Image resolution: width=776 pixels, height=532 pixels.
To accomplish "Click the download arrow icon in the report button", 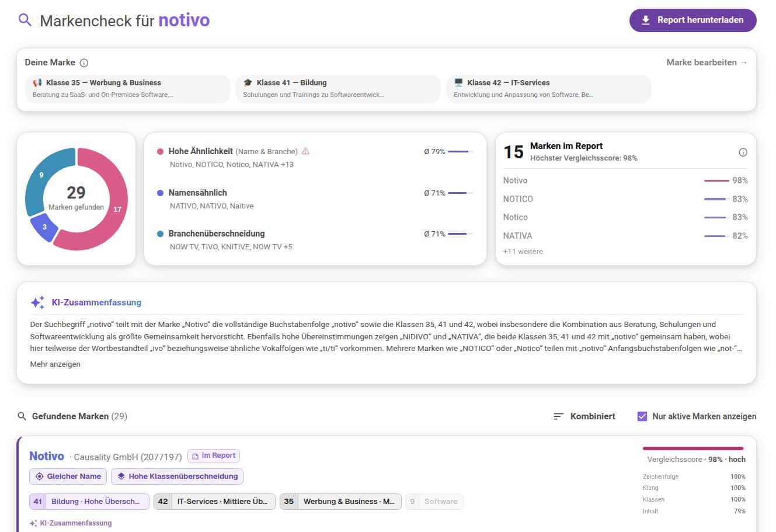I will [x=646, y=20].
